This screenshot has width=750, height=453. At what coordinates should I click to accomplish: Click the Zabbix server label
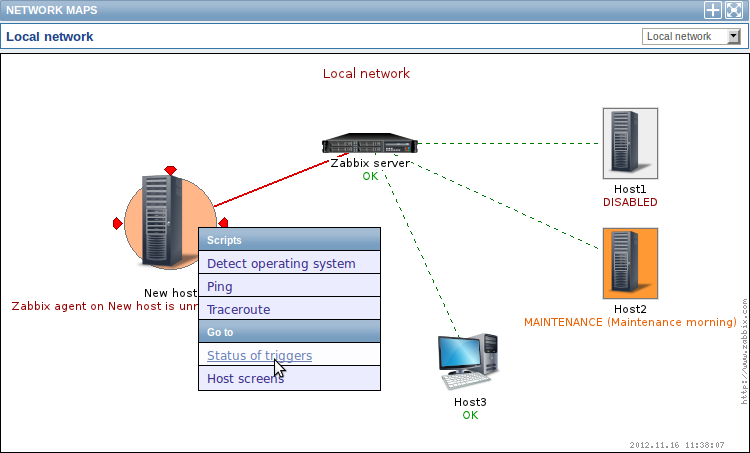click(370, 163)
